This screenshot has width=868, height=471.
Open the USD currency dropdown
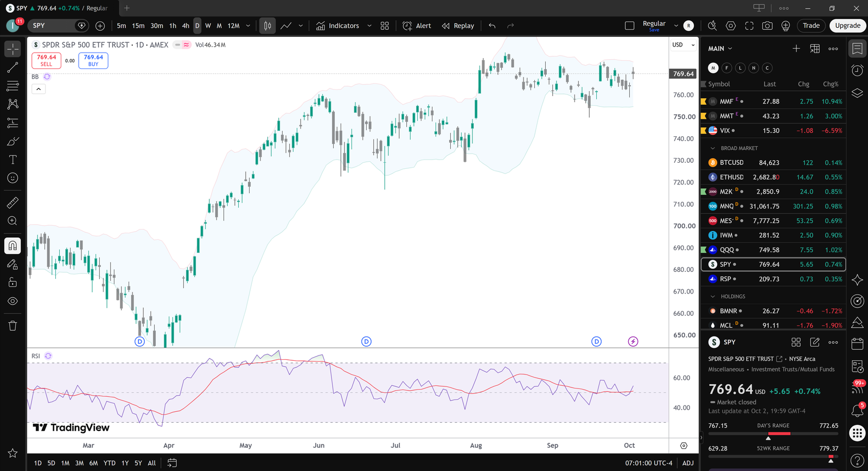pos(684,45)
